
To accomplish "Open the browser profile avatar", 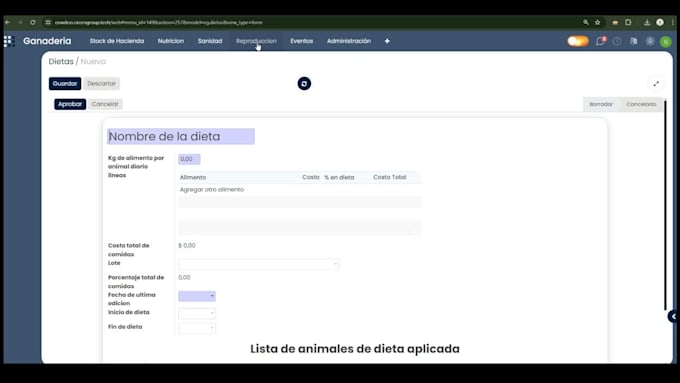I will point(660,22).
